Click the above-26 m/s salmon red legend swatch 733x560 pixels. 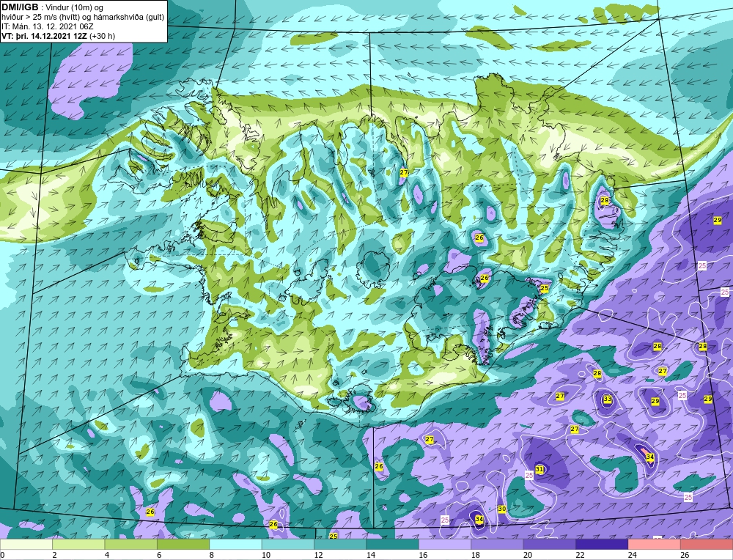pyautogui.click(x=707, y=545)
